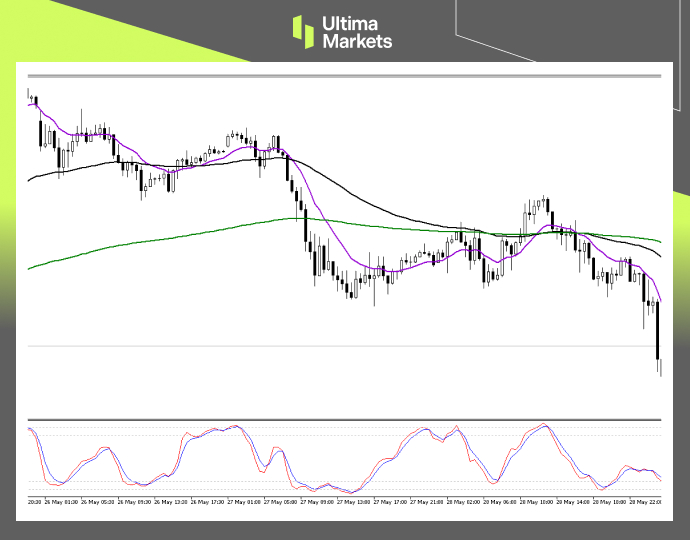
Task: Click the '26 May 05:00' time axis label
Action: pos(97,502)
